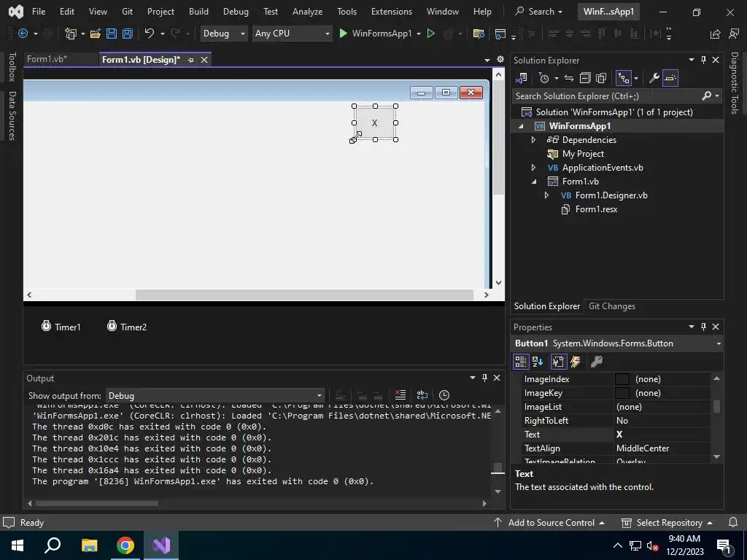
Task: Show Events via lightning bolt icon
Action: pyautogui.click(x=576, y=362)
